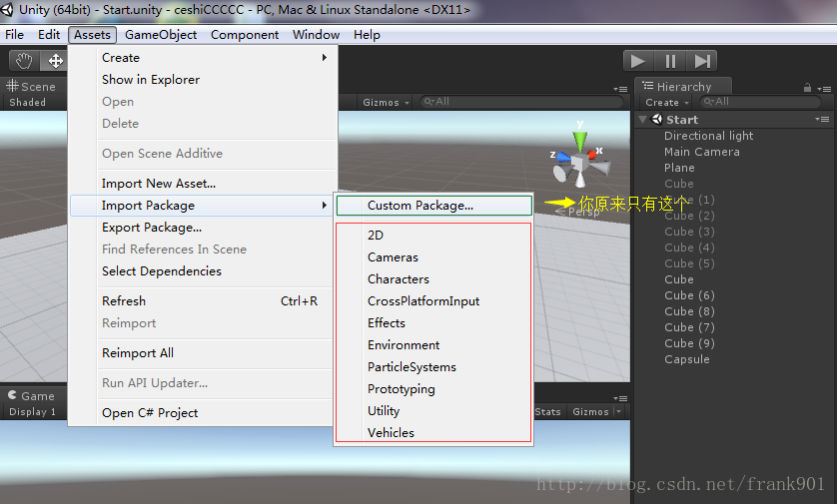Open the Game view panel options icon
Image resolution: width=837 pixels, height=504 pixels.
coord(619,398)
